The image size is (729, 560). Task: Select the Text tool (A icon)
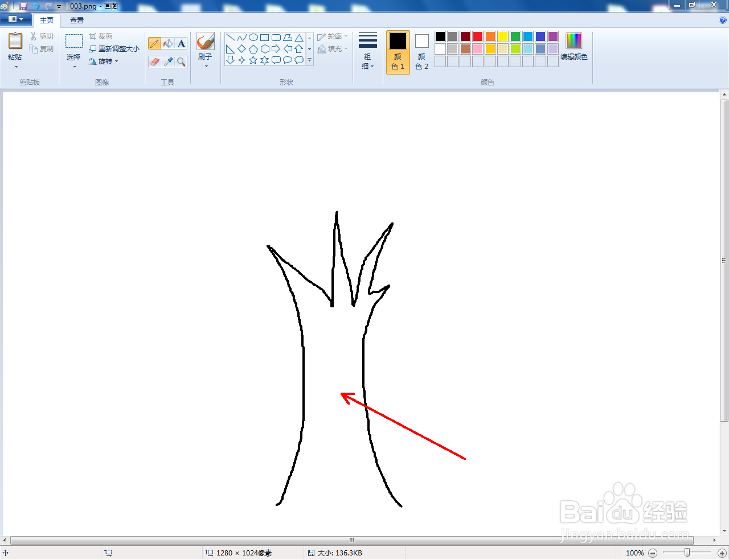click(181, 44)
